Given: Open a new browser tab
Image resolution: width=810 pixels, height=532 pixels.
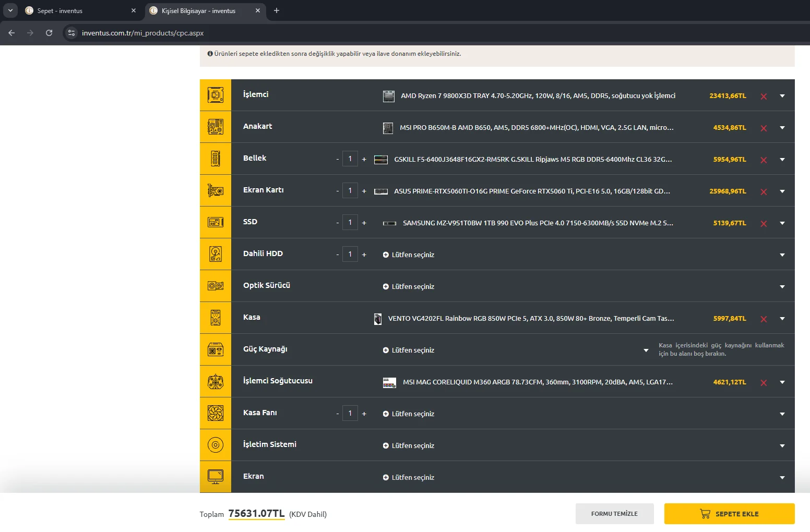Looking at the screenshot, I should click(x=277, y=10).
